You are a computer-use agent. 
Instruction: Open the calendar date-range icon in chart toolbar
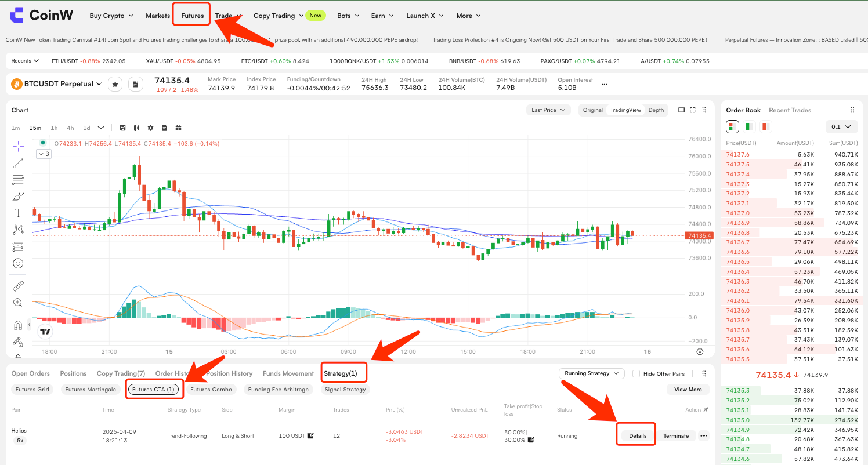coord(178,128)
